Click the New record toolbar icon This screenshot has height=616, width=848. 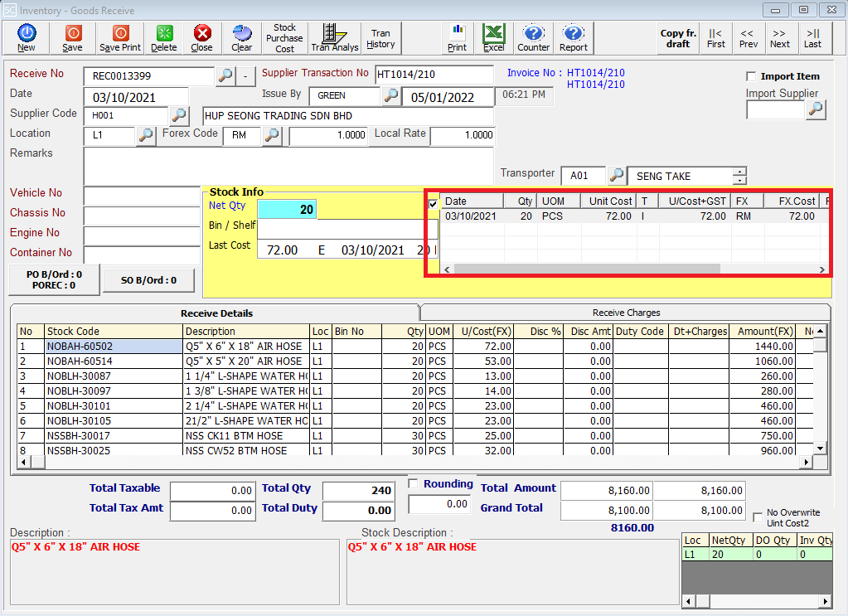26,38
